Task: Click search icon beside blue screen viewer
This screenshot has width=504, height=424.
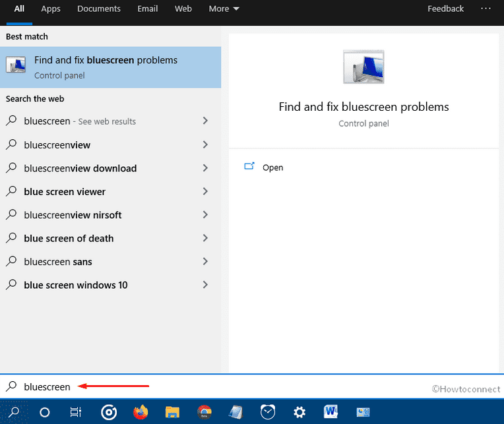Action: (11, 191)
